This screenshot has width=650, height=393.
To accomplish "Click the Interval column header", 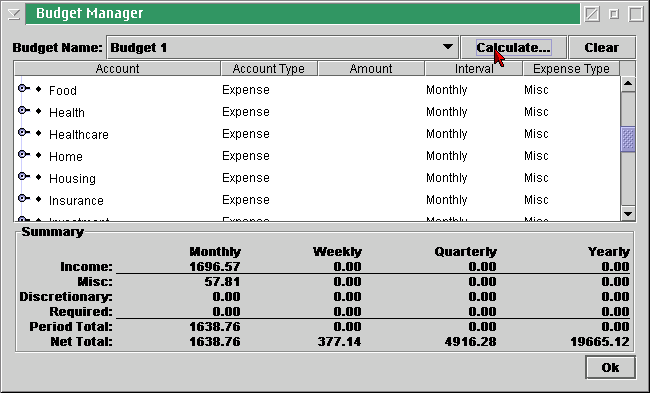I will [474, 68].
